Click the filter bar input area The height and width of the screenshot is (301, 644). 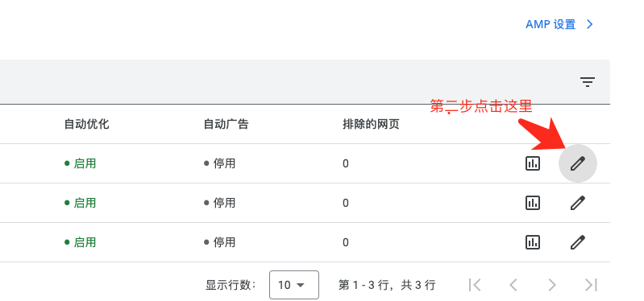tap(288, 82)
